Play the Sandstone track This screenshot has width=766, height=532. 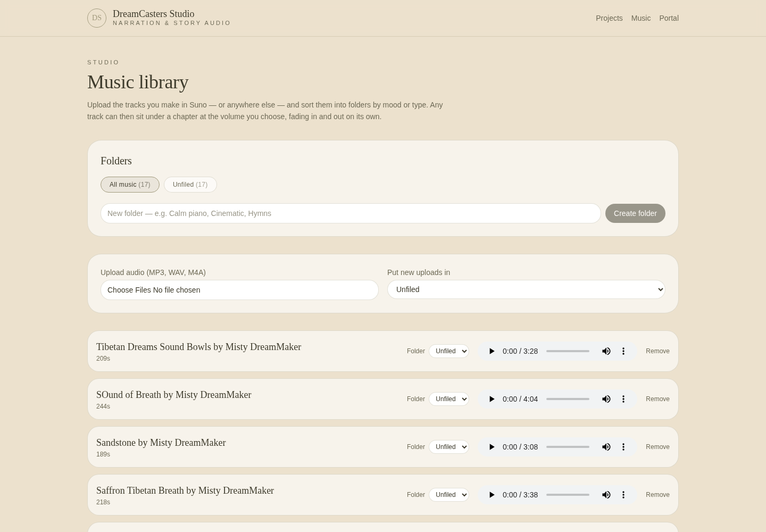click(x=492, y=447)
